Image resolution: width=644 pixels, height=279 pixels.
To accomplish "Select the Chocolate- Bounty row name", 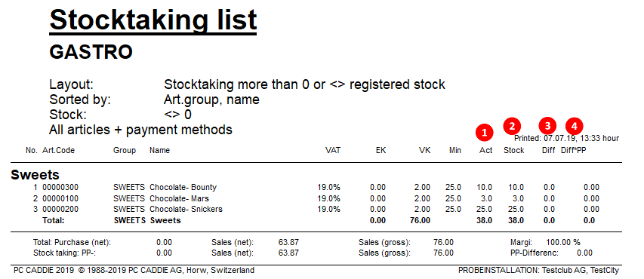I will [183, 188].
